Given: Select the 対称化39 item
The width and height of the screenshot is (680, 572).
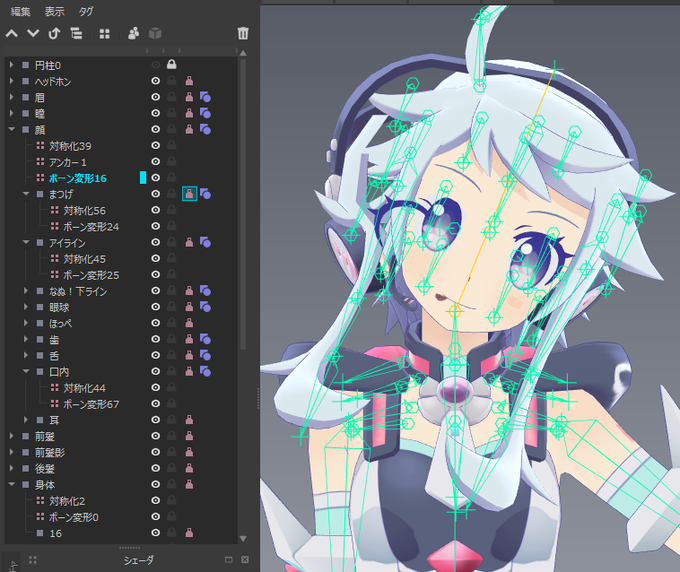Looking at the screenshot, I should 70,146.
